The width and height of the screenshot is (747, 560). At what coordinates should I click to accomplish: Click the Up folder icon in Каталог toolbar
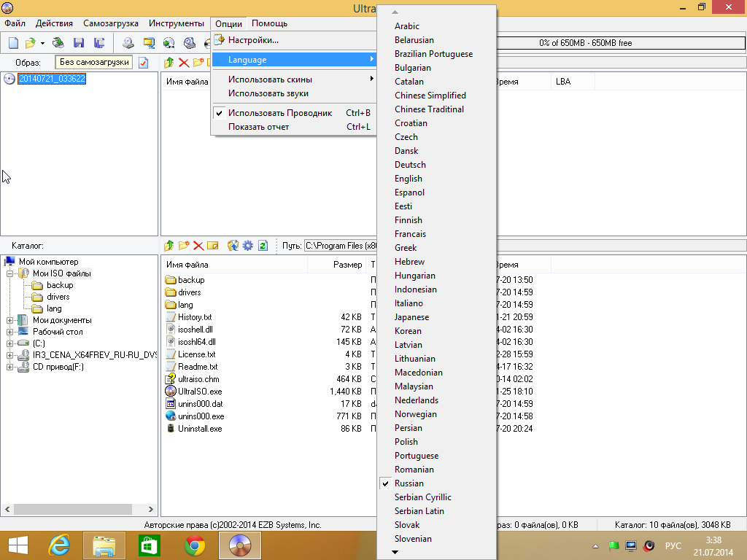(x=169, y=246)
